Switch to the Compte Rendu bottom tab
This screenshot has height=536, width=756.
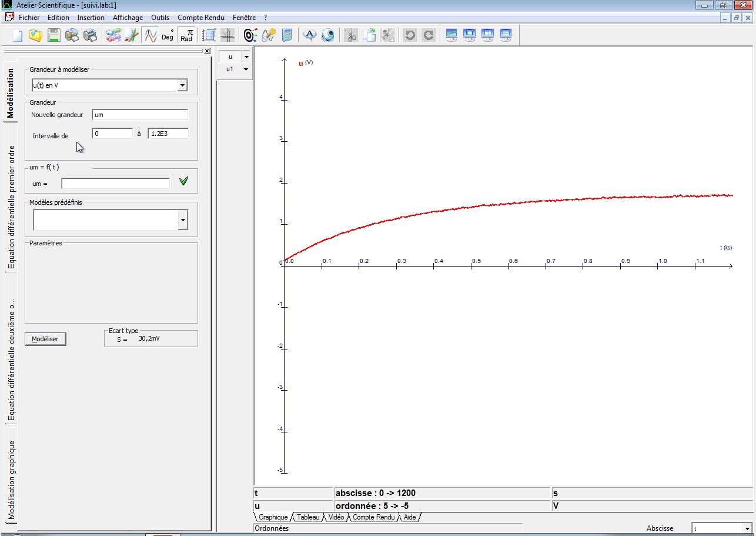tap(374, 517)
